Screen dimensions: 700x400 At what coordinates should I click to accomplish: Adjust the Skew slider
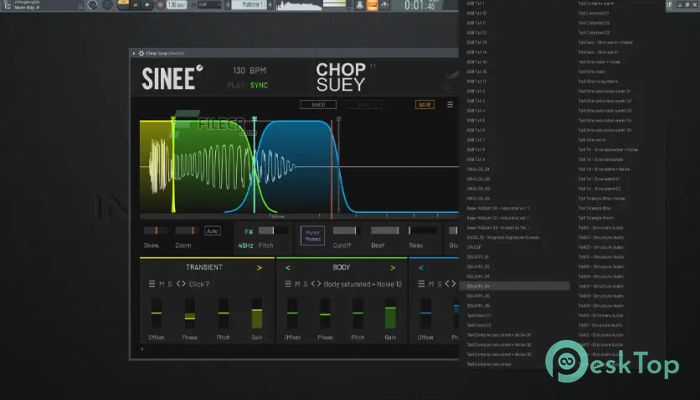click(x=156, y=230)
